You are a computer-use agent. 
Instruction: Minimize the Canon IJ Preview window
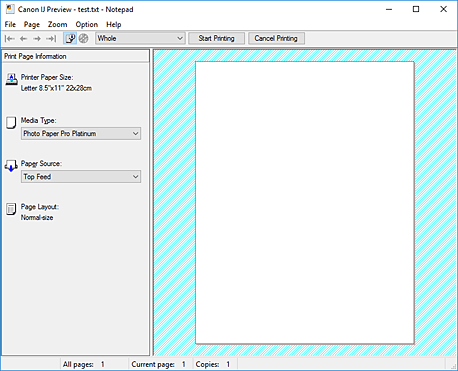[x=389, y=9]
